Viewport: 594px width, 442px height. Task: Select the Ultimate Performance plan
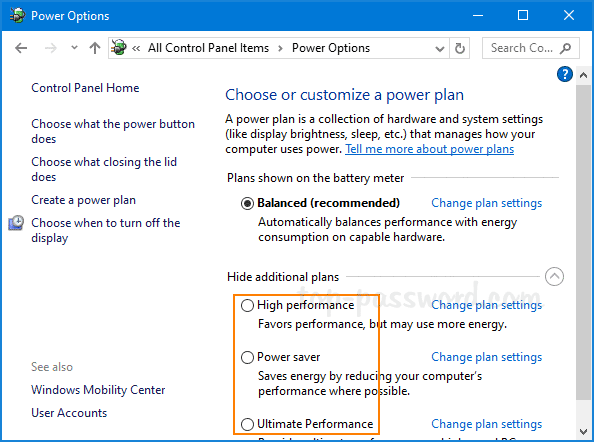247,424
